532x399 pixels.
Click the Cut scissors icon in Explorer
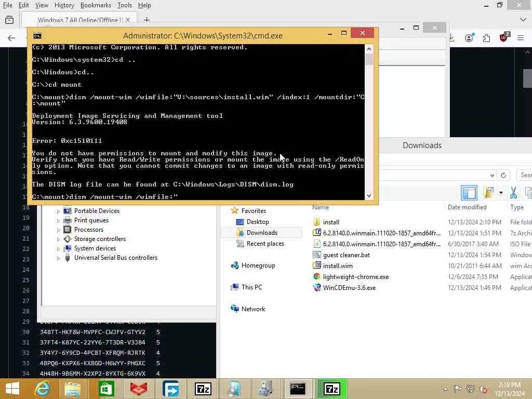click(x=513, y=192)
